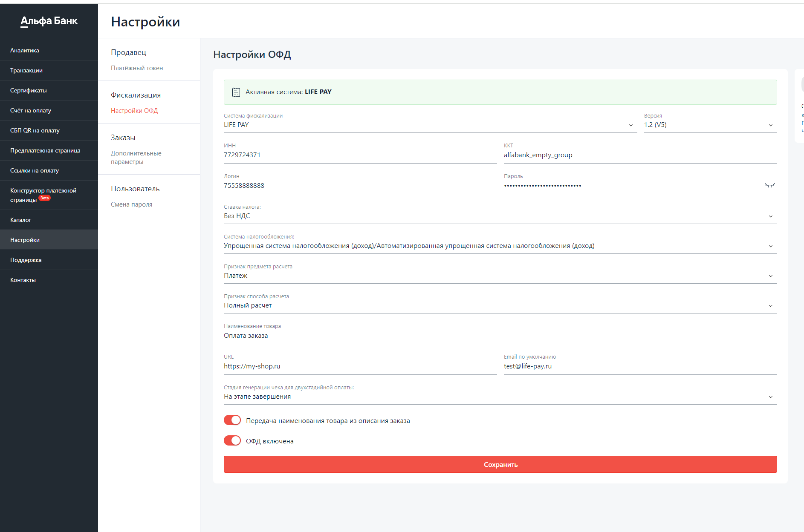This screenshot has width=804, height=532.
Task: Click the ККТ input field
Action: click(x=640, y=155)
